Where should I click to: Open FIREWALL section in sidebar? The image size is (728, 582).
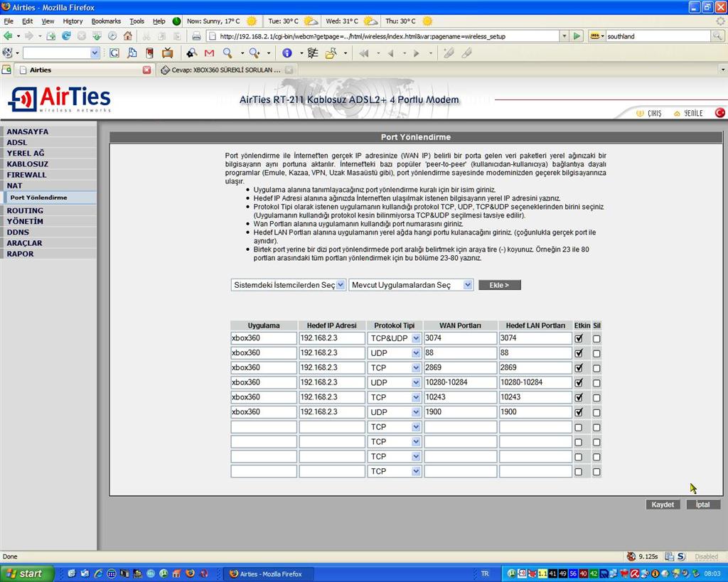(26, 175)
